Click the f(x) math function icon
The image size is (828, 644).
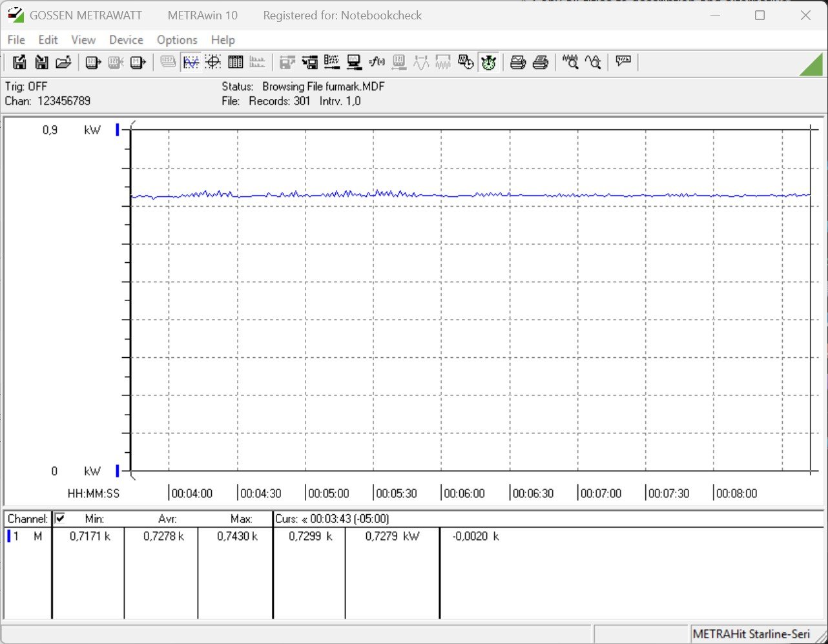tap(377, 62)
